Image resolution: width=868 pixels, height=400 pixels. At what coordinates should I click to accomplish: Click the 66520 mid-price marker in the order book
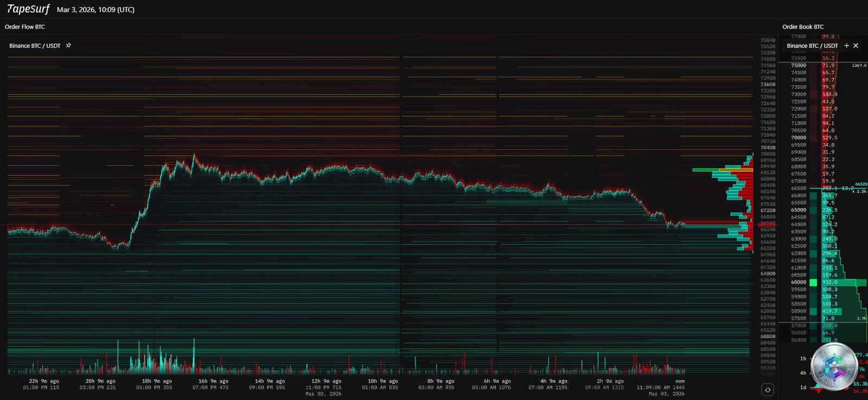[x=861, y=185]
